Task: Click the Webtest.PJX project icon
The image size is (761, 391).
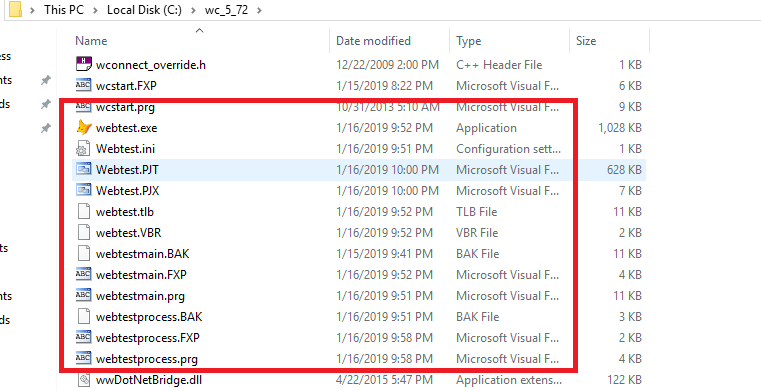Action: coord(83,190)
